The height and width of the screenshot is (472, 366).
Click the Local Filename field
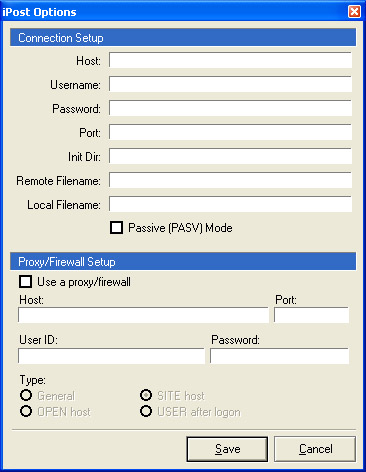(x=230, y=204)
